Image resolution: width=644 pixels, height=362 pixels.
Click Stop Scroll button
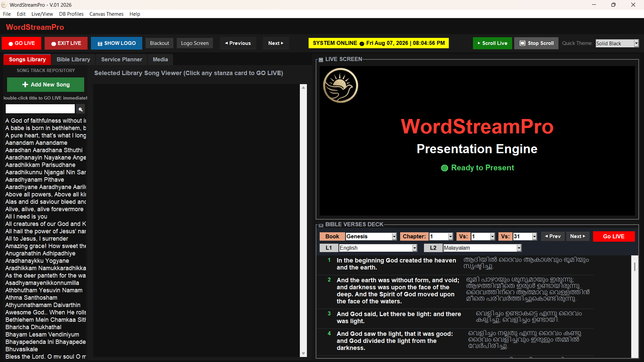(x=536, y=43)
